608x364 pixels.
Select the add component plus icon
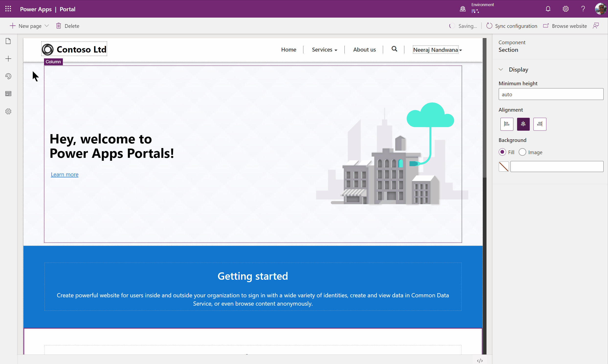pyautogui.click(x=8, y=58)
